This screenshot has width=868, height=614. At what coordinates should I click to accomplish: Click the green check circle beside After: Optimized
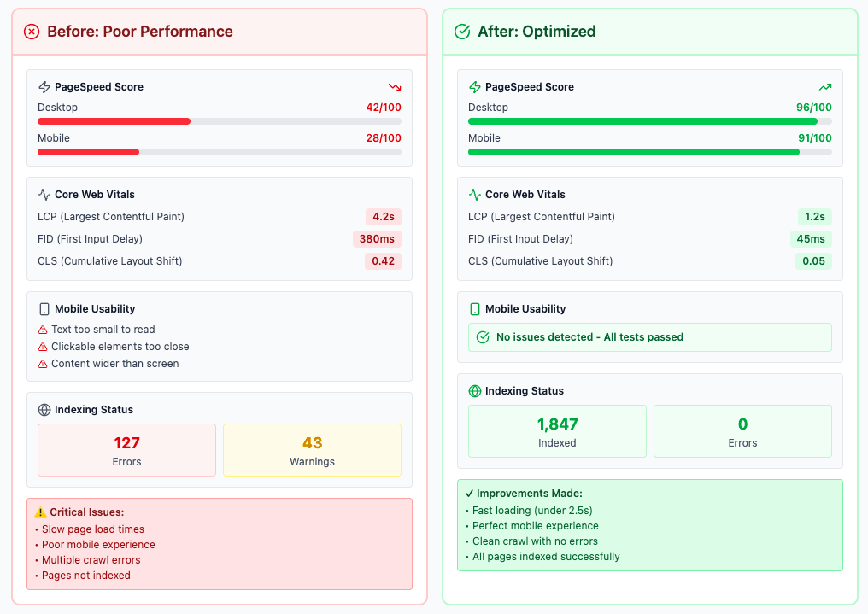coord(462,32)
